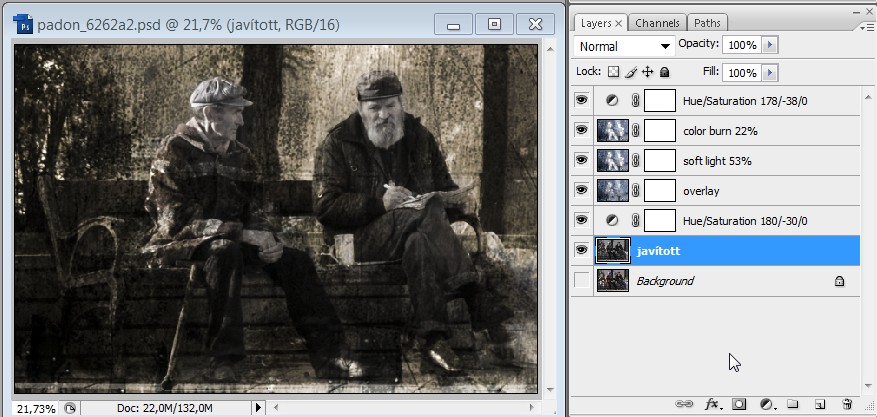Viewport: 877px width, 417px height.
Task: Select the Background layer thumbnail
Action: pos(612,281)
